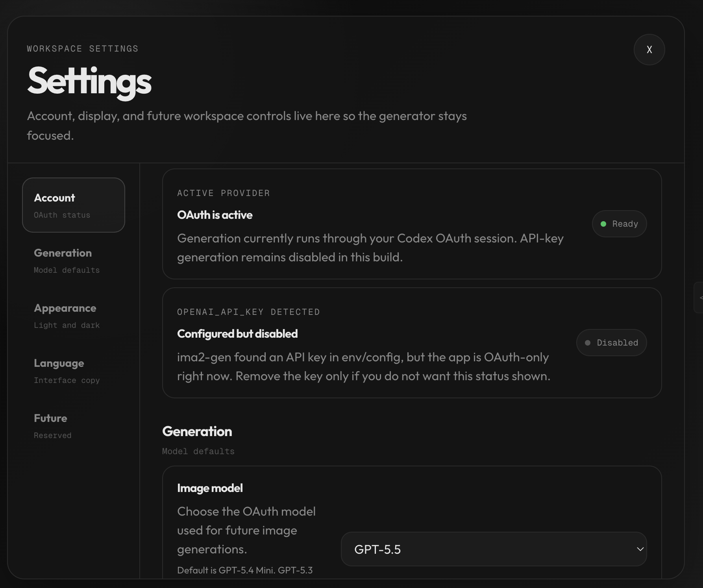The image size is (703, 588).
Task: Click the chevron arrow on model selector
Action: pos(640,549)
